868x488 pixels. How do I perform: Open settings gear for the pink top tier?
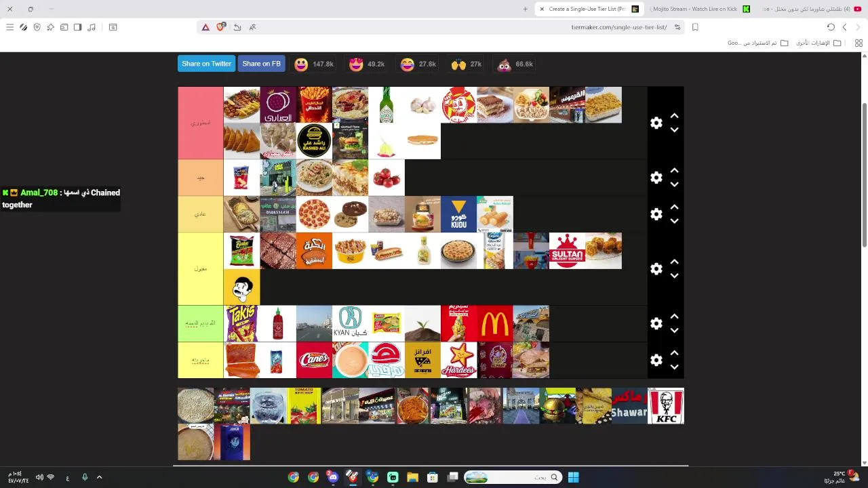coord(656,123)
